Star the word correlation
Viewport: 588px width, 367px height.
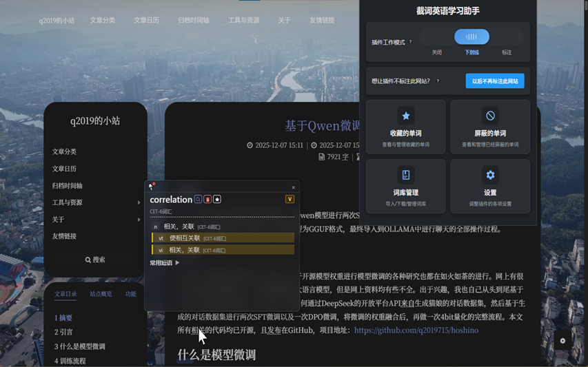[217, 199]
